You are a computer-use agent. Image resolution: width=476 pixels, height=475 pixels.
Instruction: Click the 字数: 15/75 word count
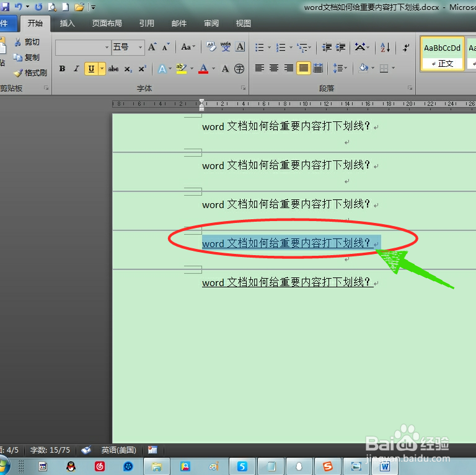tap(50, 450)
